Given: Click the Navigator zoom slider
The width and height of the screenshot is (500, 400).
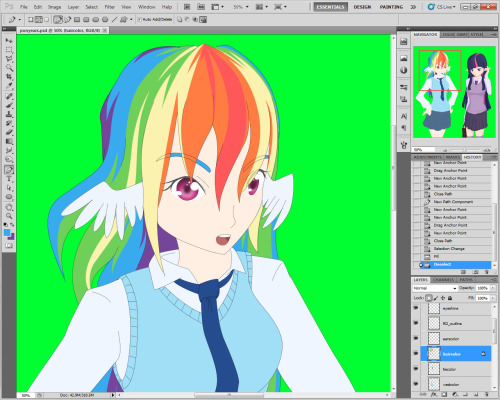Looking at the screenshot, I should coord(465,150).
